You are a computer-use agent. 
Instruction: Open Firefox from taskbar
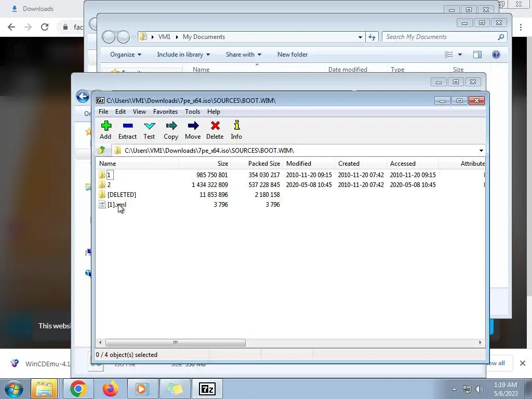[x=110, y=389]
